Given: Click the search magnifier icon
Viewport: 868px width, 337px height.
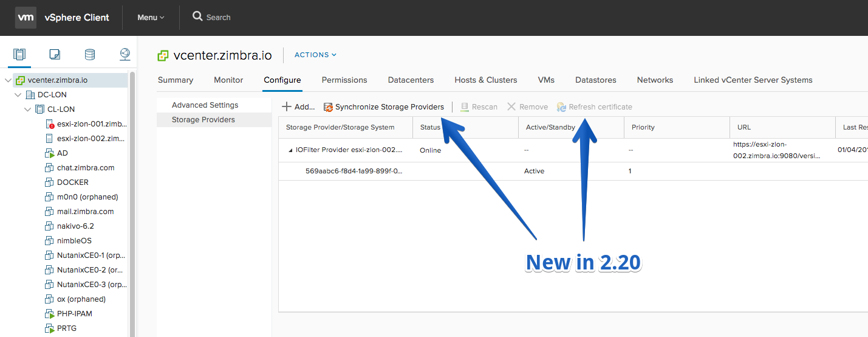Looking at the screenshot, I should [197, 16].
